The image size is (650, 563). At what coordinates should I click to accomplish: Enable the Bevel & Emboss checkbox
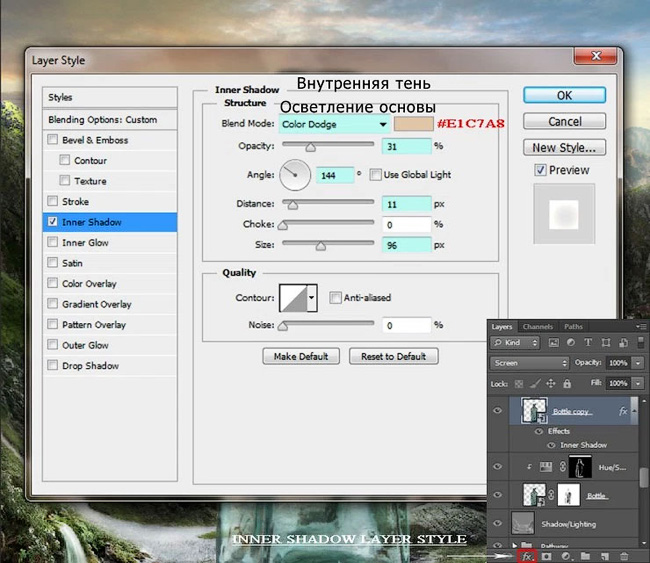pos(53,139)
